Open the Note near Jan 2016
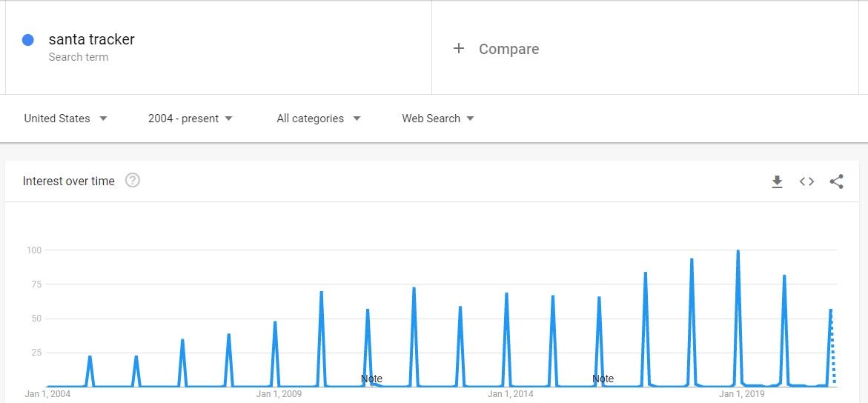This screenshot has width=868, height=403. click(x=603, y=379)
